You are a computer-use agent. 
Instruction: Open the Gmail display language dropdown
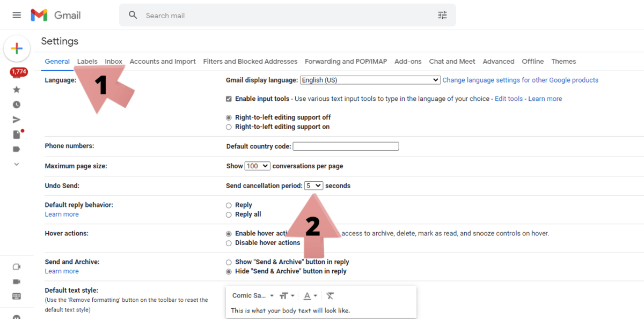(370, 80)
